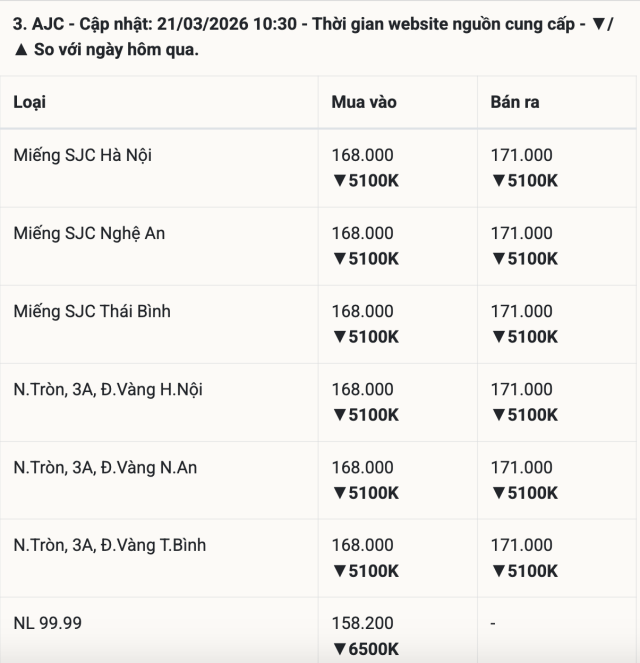Click the 'Mua vào' column header
The height and width of the screenshot is (663, 640).
pyautogui.click(x=364, y=102)
